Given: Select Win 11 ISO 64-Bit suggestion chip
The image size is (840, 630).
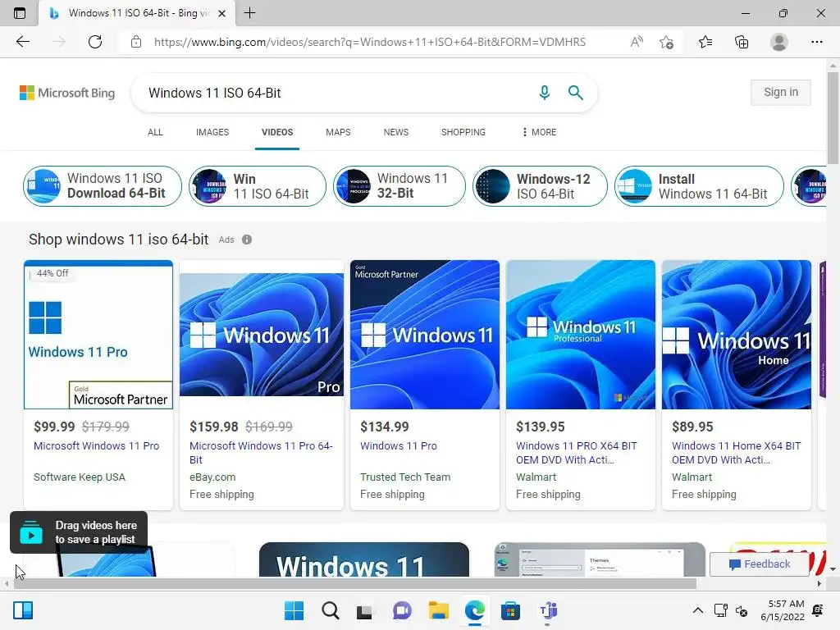Looking at the screenshot, I should click(x=257, y=186).
